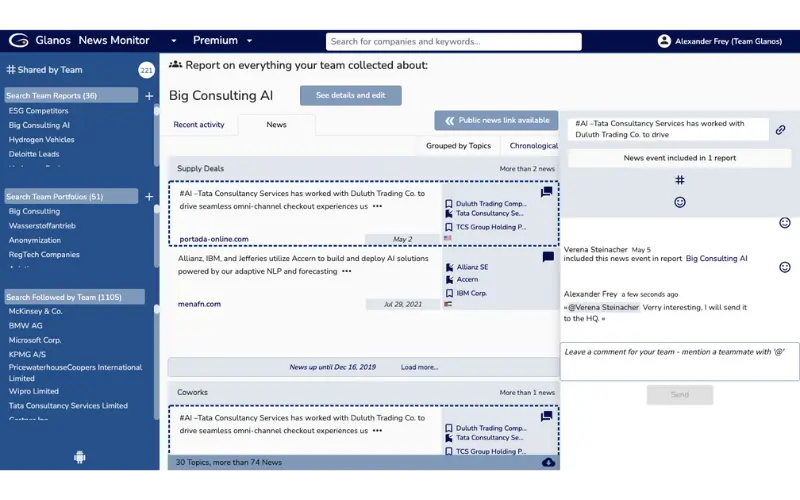800x500 pixels.
Task: Click double-chevron icon on Public news link
Action: click(449, 120)
